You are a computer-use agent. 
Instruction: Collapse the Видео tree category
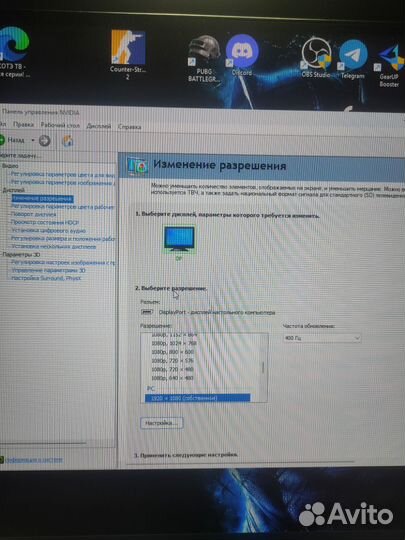coord(10,166)
